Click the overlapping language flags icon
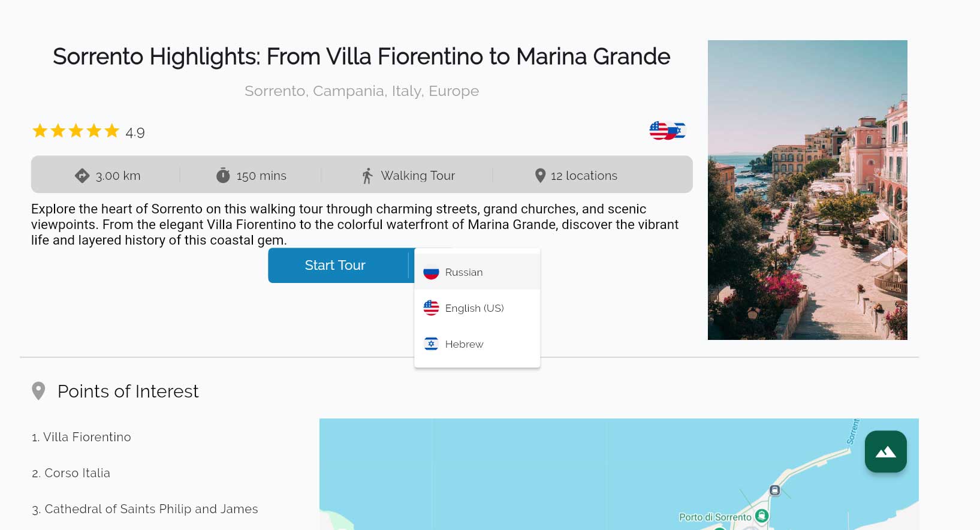Viewport: 980px width, 530px height. [x=667, y=130]
